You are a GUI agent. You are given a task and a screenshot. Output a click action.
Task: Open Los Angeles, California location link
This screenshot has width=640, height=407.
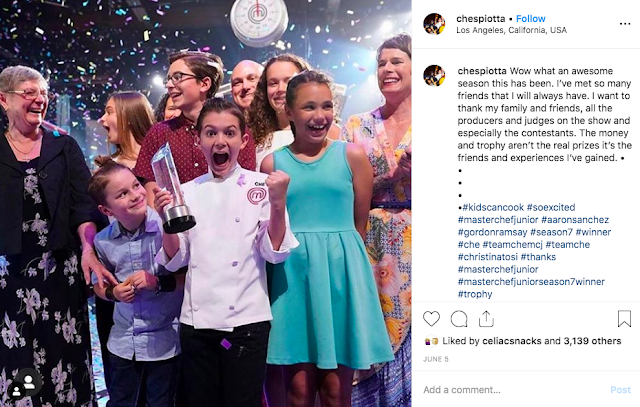pyautogui.click(x=511, y=30)
